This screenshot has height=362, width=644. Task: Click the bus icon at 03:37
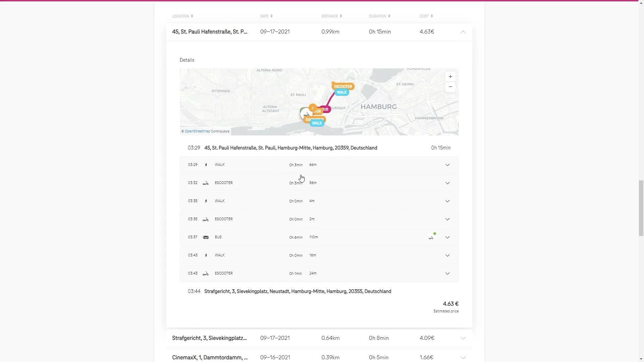206,237
